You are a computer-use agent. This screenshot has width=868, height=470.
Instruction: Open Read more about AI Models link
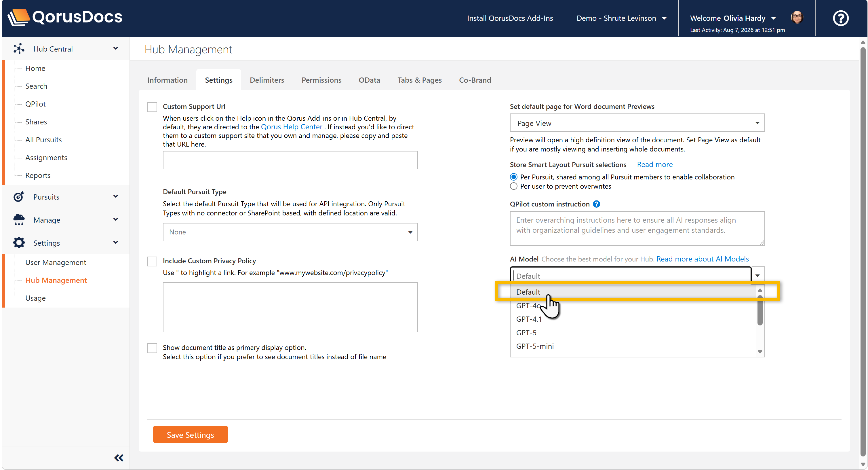click(x=703, y=259)
